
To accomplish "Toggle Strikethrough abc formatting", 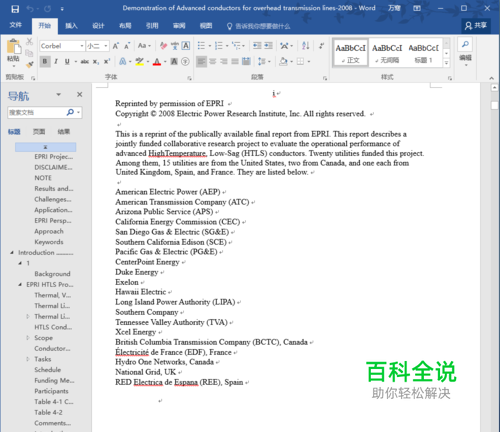I will pos(85,61).
